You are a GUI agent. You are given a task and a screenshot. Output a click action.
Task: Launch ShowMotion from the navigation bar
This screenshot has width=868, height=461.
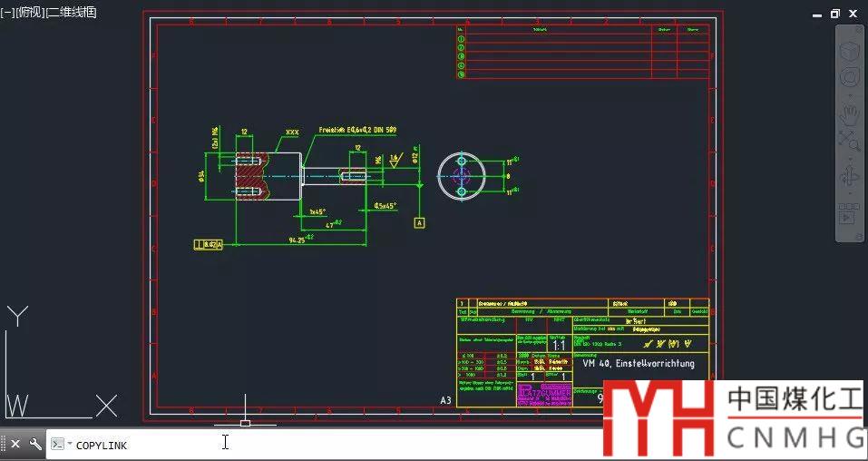click(x=849, y=217)
